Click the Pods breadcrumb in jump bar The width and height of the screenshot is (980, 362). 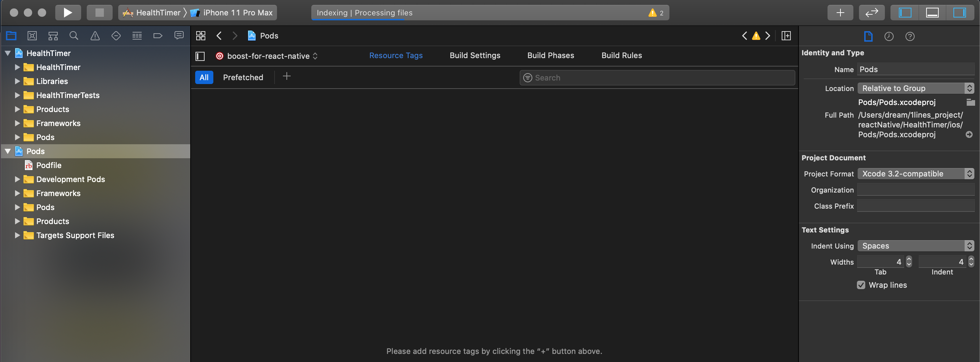(263, 36)
